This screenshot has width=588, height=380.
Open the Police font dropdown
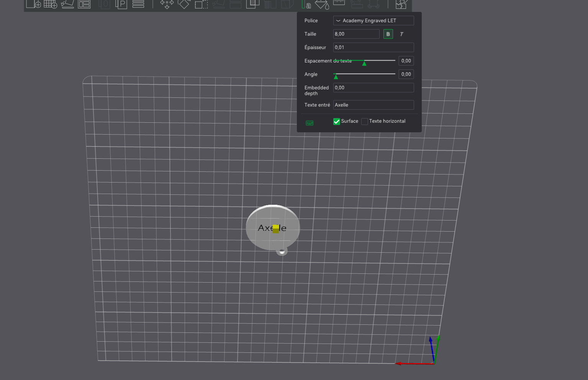click(373, 21)
